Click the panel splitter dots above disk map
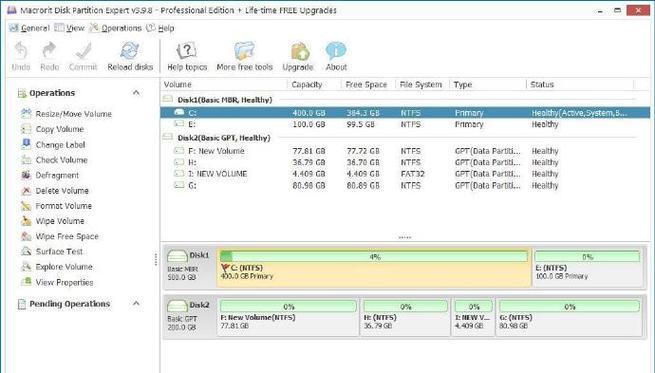This screenshot has width=655, height=373. coord(405,237)
